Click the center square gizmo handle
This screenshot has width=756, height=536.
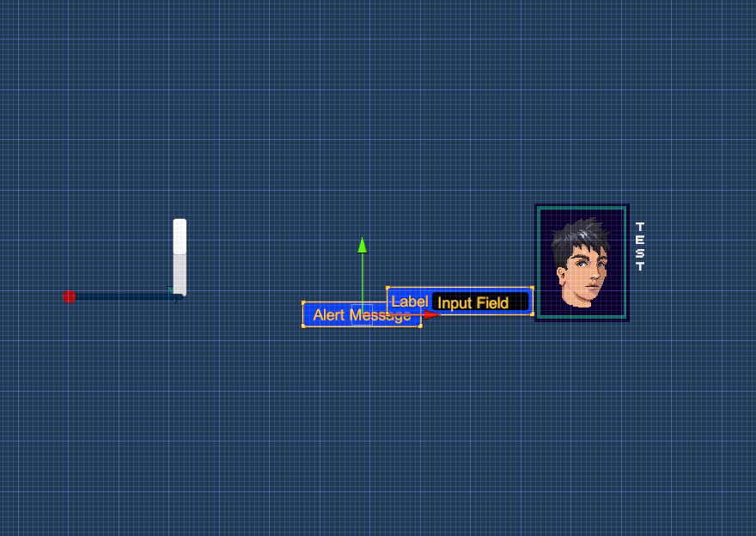[362, 314]
